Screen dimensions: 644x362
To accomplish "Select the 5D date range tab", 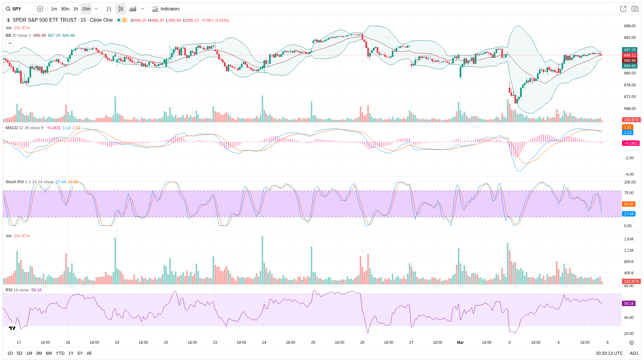I will coord(19,353).
